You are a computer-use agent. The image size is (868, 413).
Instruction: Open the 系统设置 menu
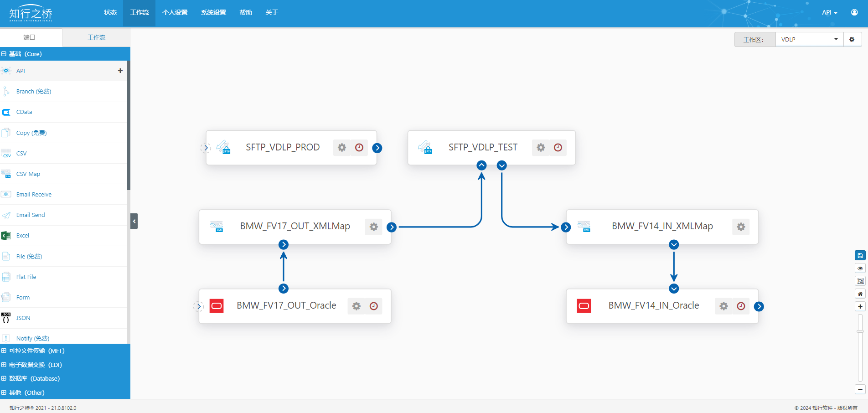tap(213, 12)
